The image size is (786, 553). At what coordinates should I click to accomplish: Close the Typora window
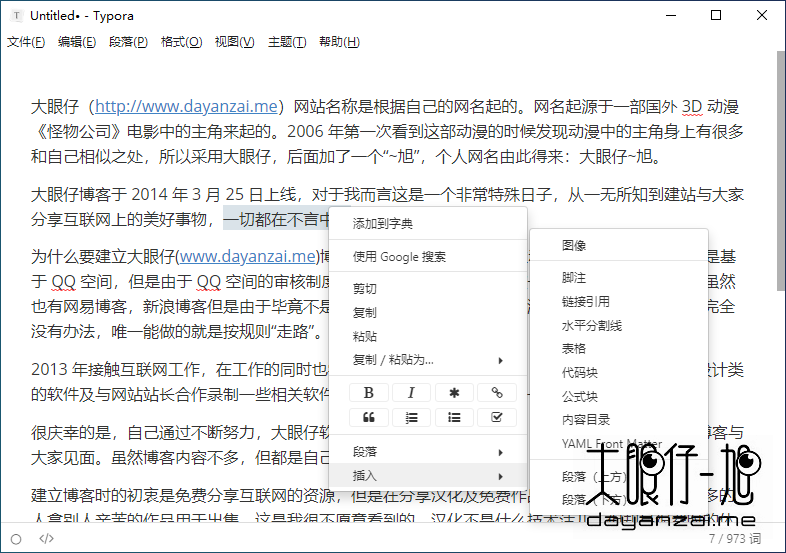click(761, 15)
